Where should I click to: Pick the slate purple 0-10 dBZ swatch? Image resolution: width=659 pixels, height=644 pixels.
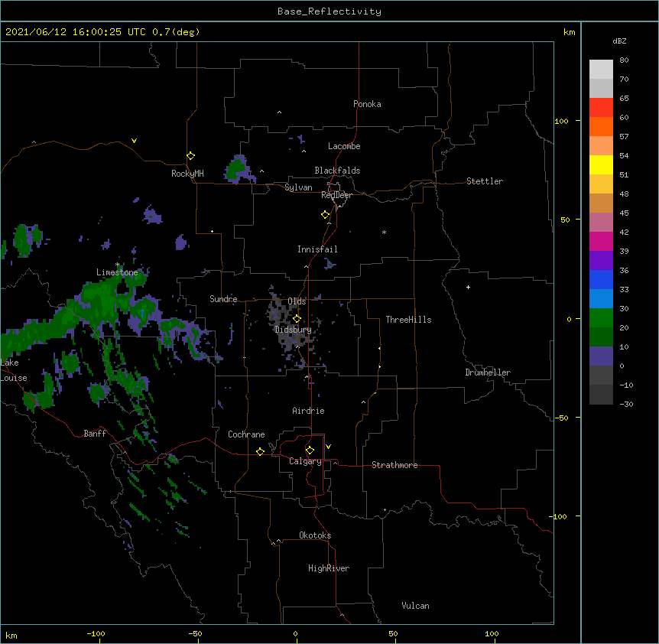(601, 356)
